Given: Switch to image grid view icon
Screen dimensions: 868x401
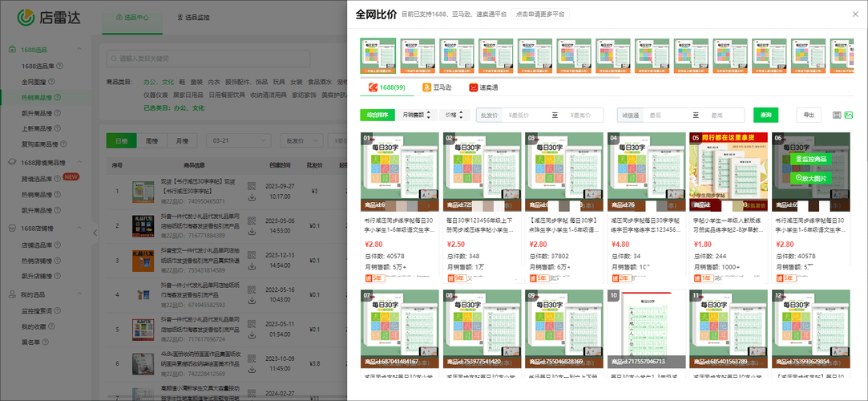Looking at the screenshot, I should 849,115.
